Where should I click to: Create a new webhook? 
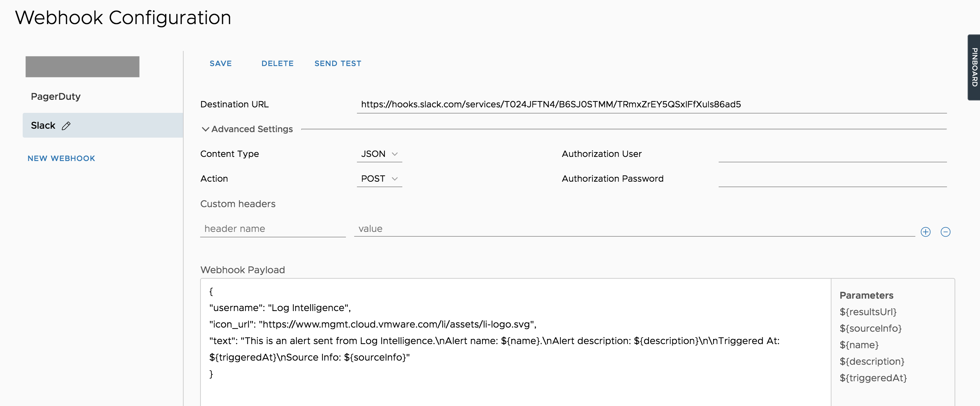(x=61, y=158)
